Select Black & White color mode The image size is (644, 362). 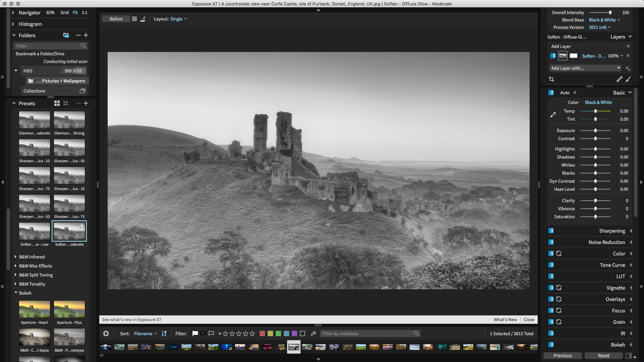598,102
